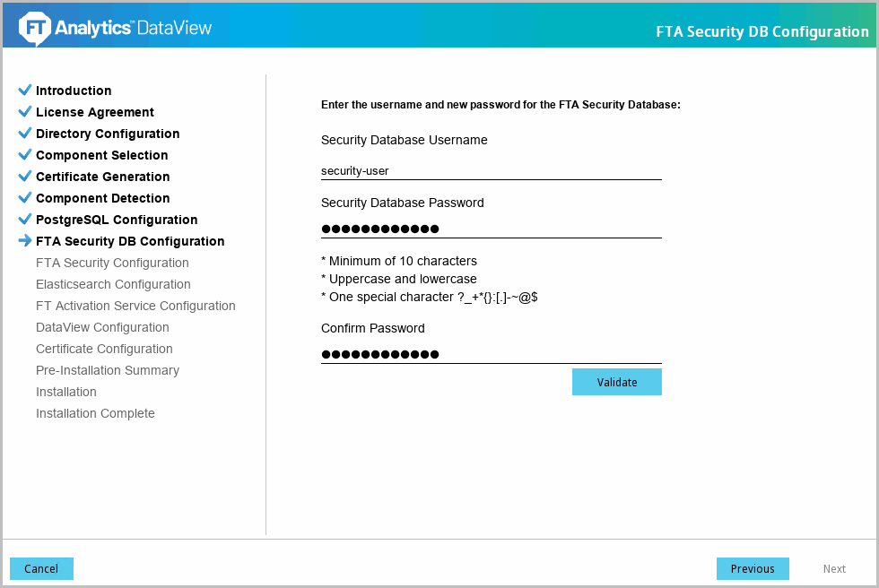Focus the Security Database Username field

coord(491,170)
